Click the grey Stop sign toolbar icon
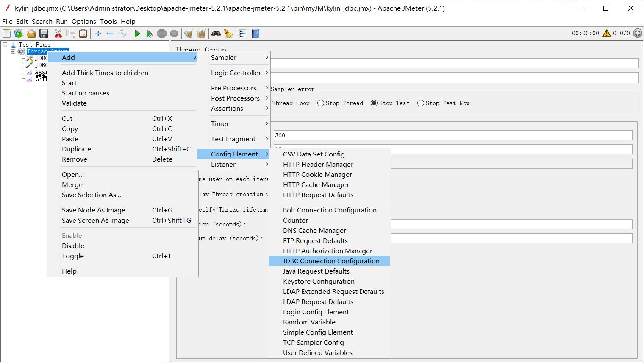 pos(162,34)
